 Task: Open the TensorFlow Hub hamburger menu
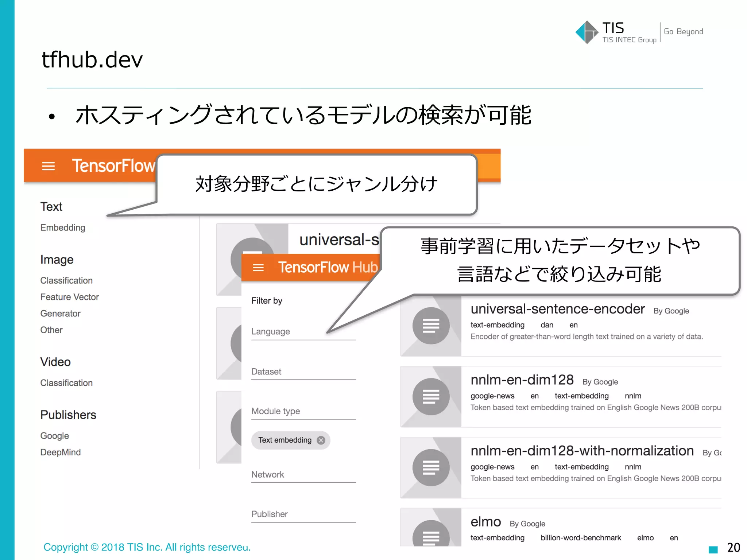tap(258, 268)
